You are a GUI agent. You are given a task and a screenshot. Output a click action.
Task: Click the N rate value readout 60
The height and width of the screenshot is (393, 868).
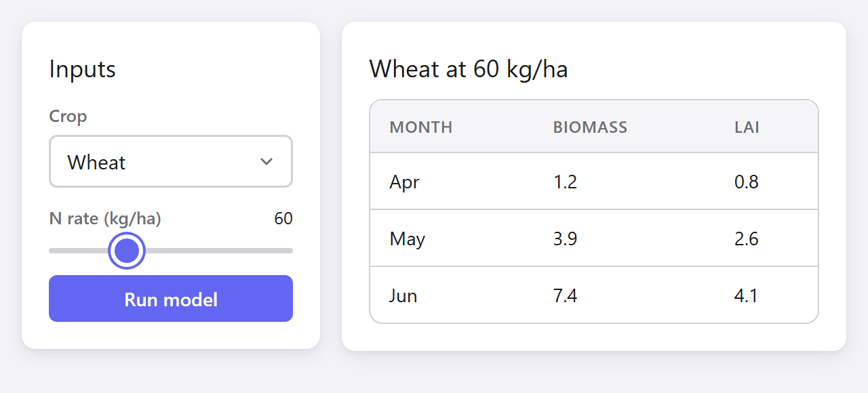click(x=283, y=218)
